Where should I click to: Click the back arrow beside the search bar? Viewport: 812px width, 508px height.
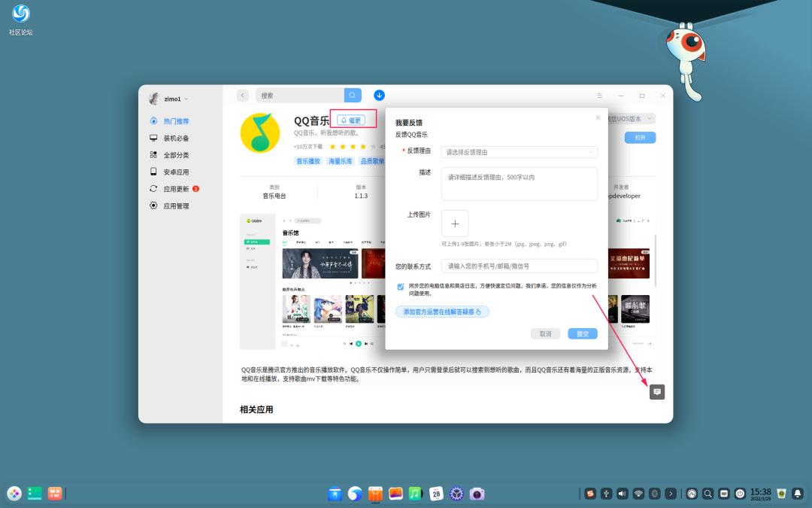(242, 95)
